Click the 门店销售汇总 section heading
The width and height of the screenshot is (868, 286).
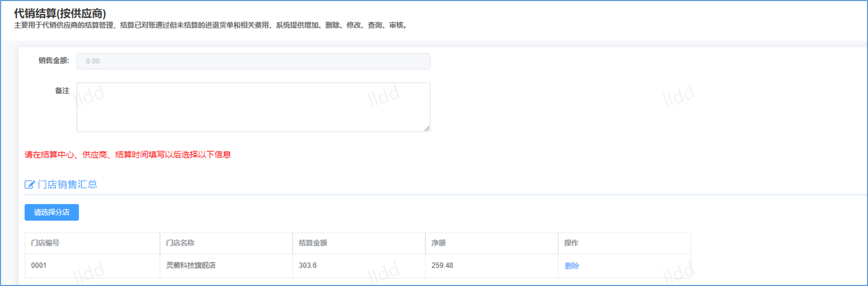coord(67,185)
